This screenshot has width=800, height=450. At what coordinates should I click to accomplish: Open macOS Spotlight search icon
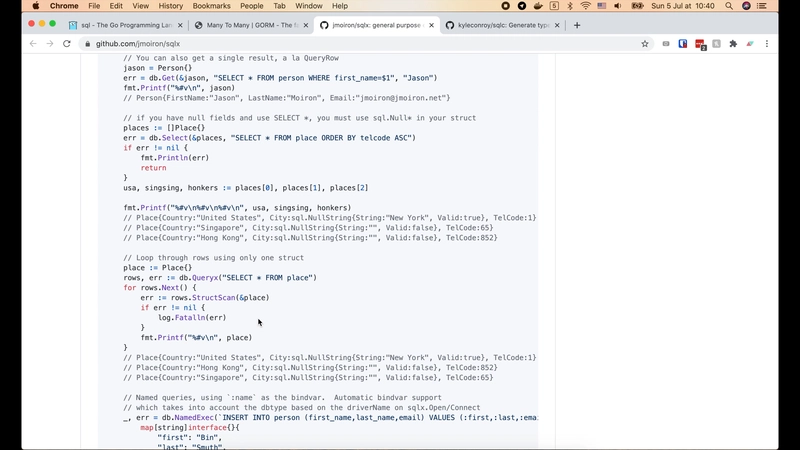point(729,6)
